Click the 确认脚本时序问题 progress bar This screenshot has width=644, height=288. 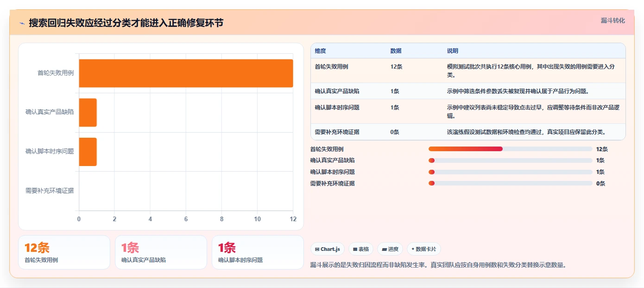[510, 172]
